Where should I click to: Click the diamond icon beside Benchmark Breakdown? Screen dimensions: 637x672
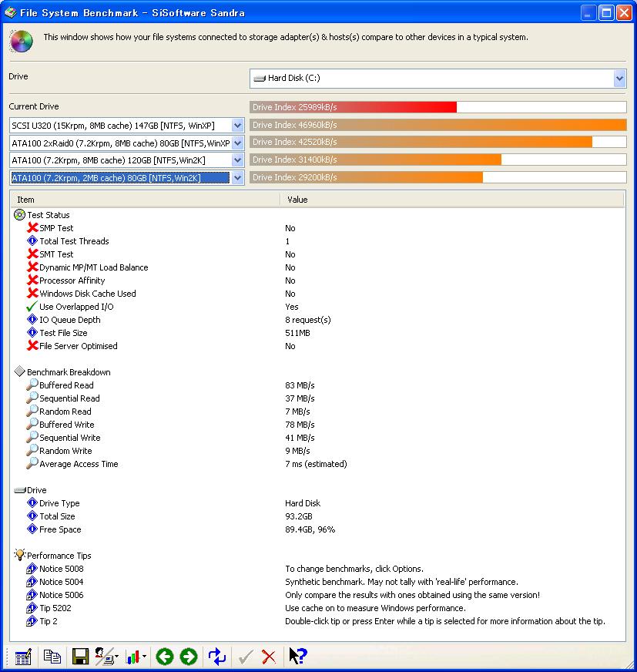coord(20,371)
